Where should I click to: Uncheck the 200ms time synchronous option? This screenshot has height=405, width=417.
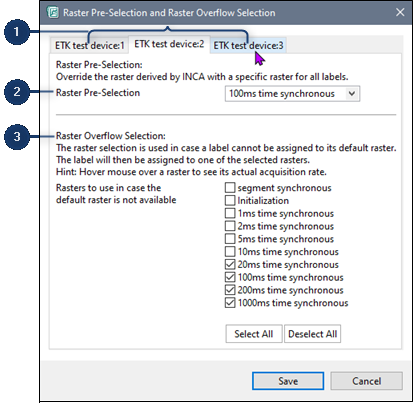tap(230, 290)
